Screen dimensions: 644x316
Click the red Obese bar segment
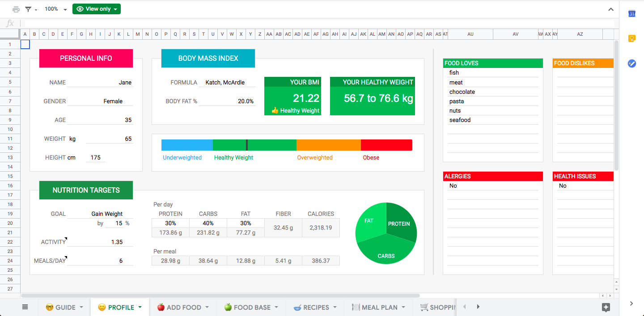[x=386, y=145]
